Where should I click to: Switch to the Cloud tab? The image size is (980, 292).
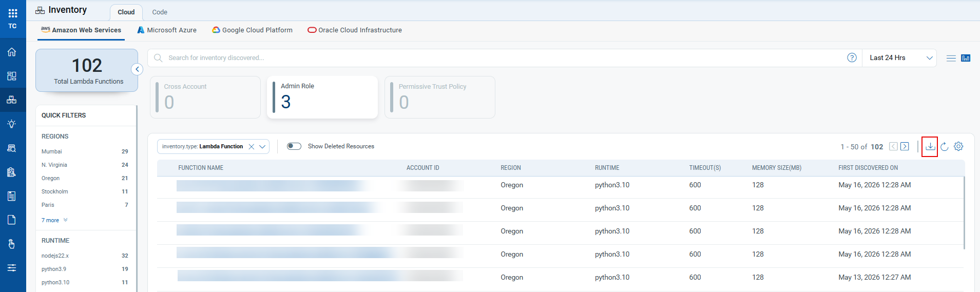coord(126,12)
